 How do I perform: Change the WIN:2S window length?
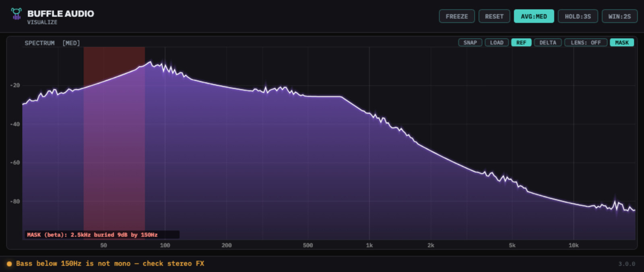619,16
